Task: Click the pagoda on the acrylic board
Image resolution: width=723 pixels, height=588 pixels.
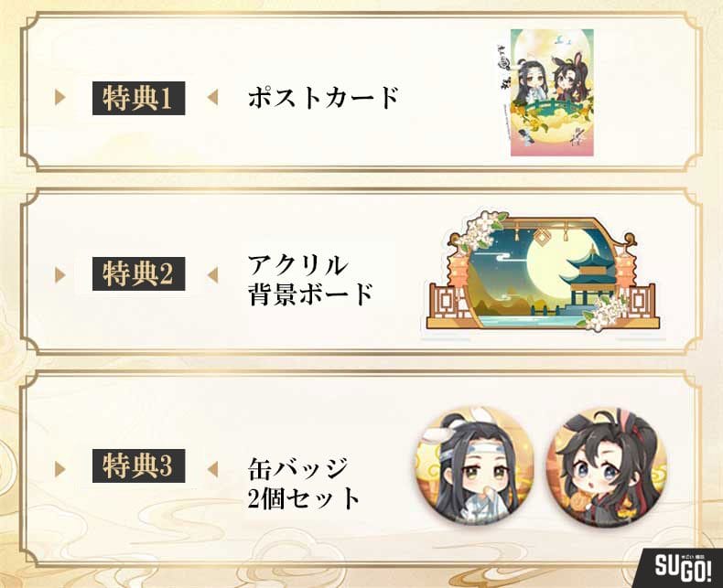Action: pos(591,279)
